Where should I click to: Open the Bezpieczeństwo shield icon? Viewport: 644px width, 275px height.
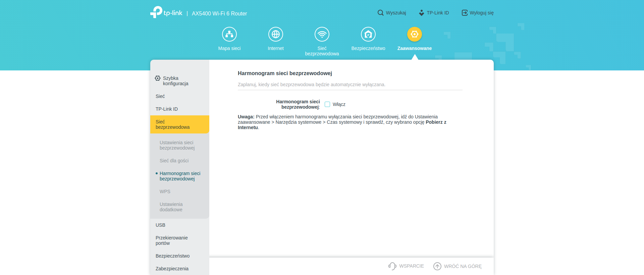pos(368,34)
